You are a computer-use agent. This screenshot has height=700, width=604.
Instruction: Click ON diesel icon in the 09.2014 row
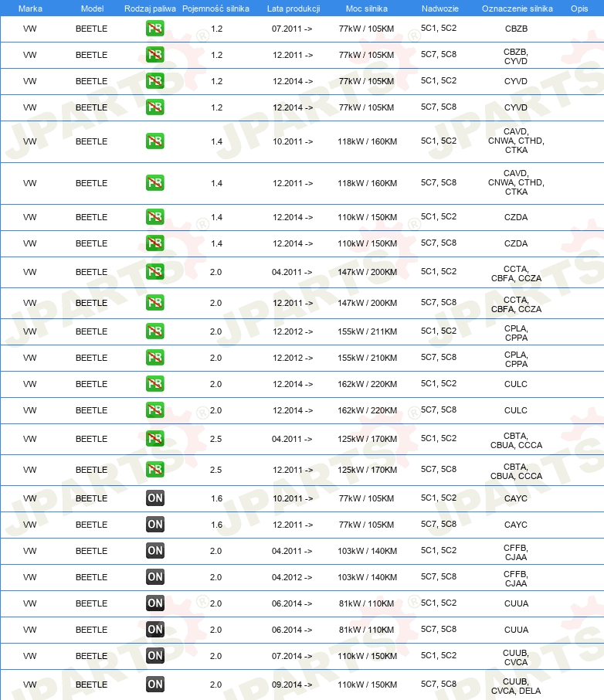click(x=155, y=685)
